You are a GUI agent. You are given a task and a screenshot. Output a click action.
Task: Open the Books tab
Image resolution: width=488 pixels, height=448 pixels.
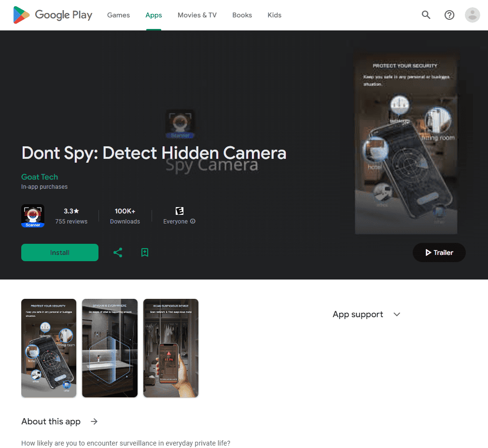[242, 15]
